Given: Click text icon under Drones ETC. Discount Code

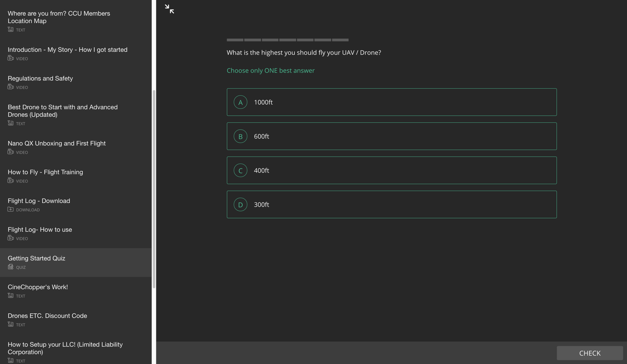Looking at the screenshot, I should pos(11,324).
